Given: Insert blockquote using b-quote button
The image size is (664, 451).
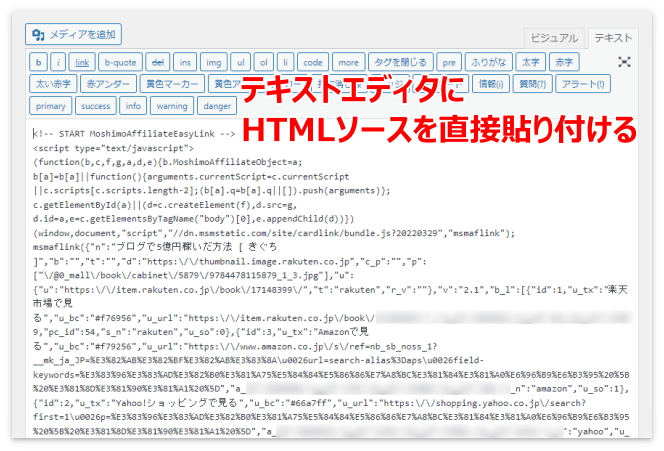Looking at the screenshot, I should point(121,62).
